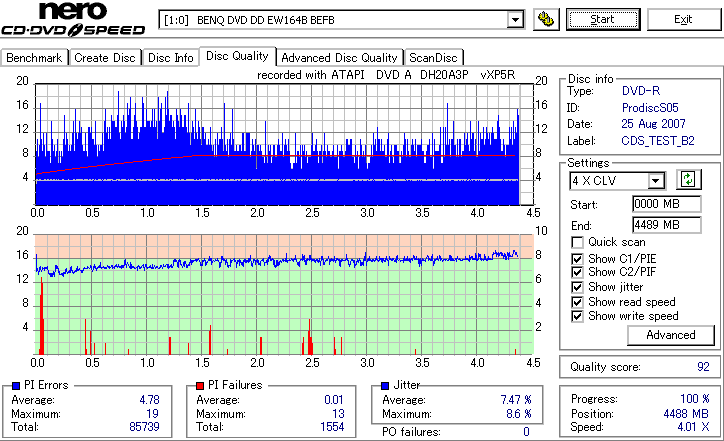Screen dimensions: 724x441
Task: Open the Advanced Disc Quality tab
Action: (339, 58)
